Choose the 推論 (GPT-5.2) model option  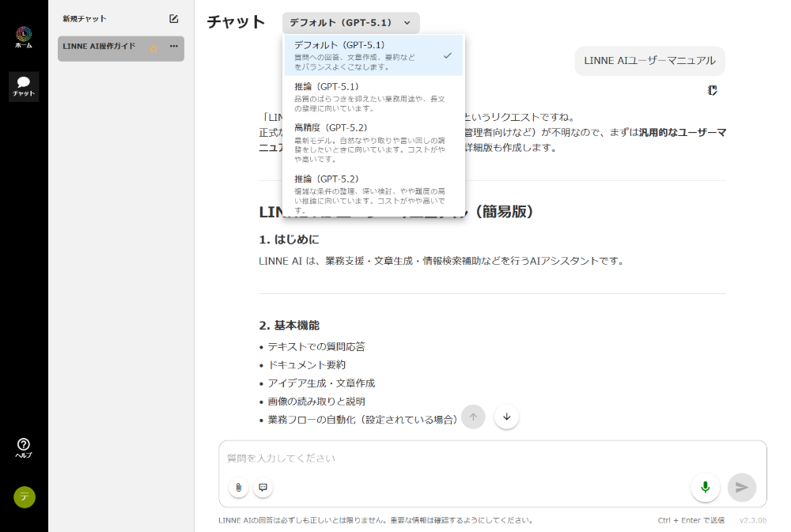[373, 193]
